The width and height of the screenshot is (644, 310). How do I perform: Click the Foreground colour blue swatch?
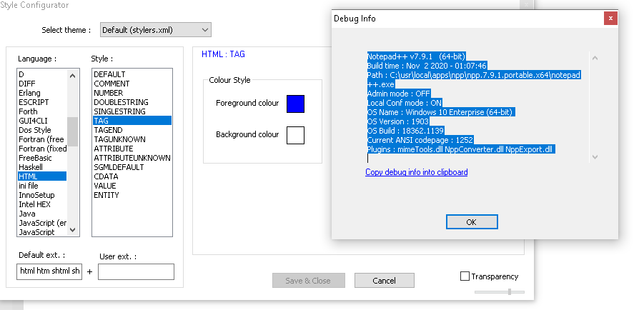point(295,104)
